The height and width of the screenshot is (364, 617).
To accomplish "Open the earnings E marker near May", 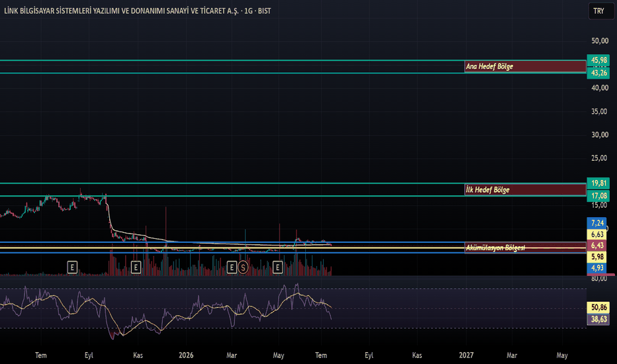I will (x=277, y=267).
